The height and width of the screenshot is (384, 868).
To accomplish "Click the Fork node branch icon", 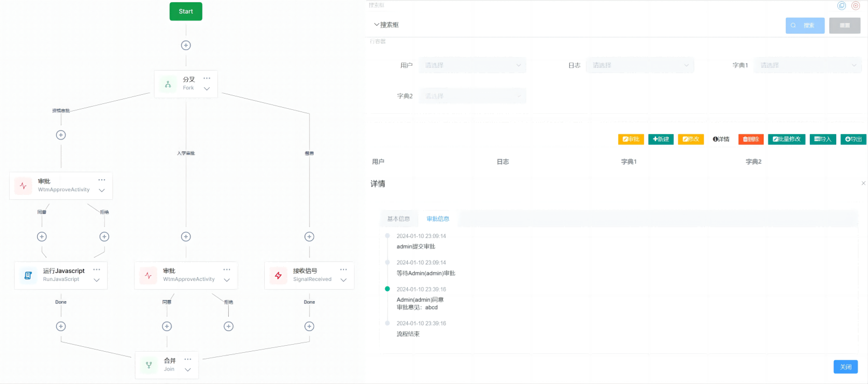I will pyautogui.click(x=168, y=84).
